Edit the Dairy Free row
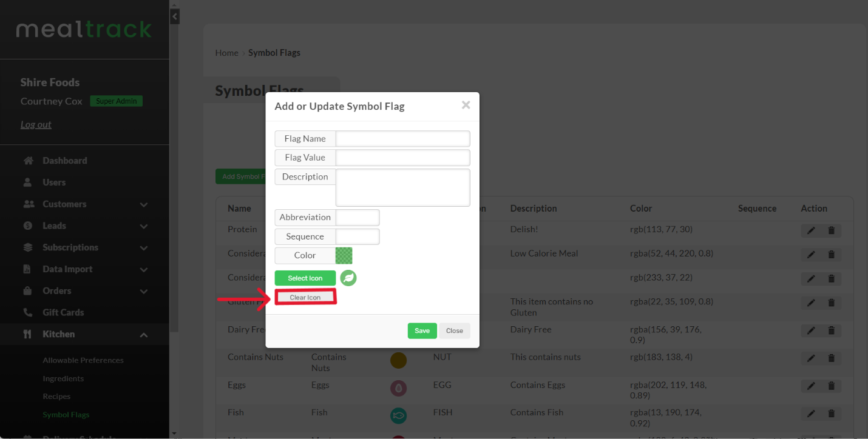 pyautogui.click(x=811, y=331)
